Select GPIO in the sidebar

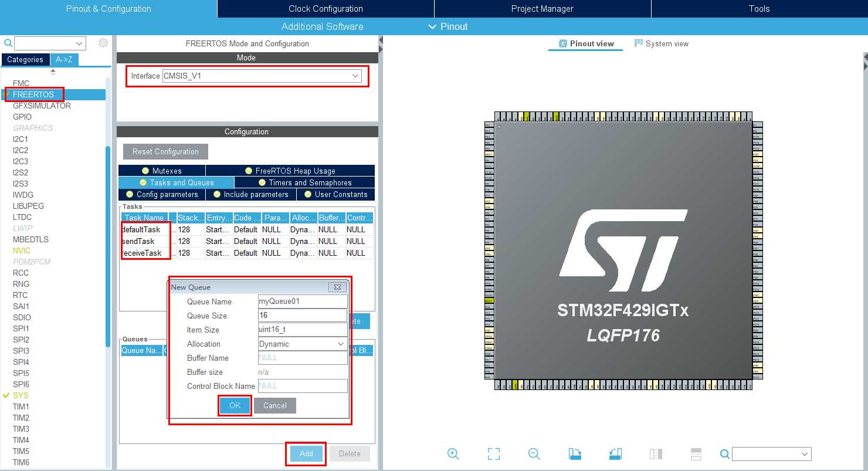pyautogui.click(x=22, y=117)
